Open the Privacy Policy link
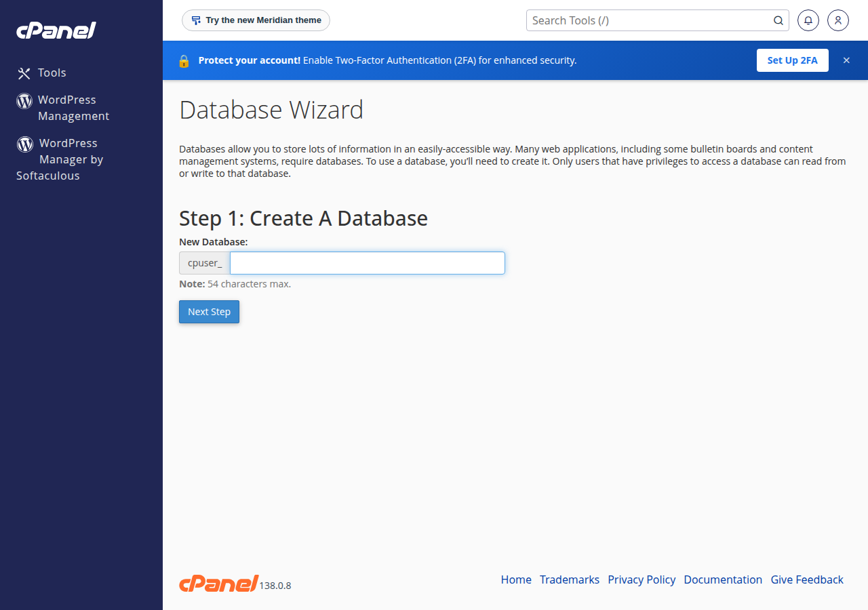The height and width of the screenshot is (610, 868). pyautogui.click(x=642, y=579)
